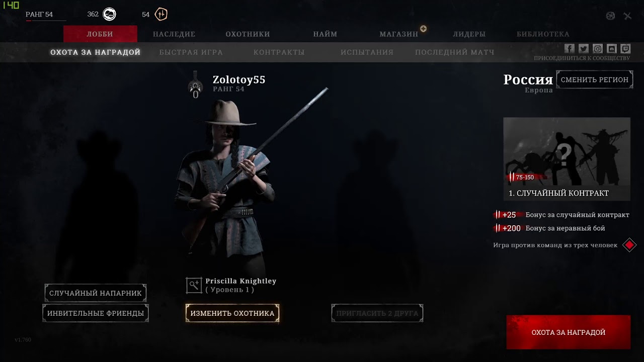Screen dimensions: 644x362
Task: Open the Магазин tab
Action: [x=399, y=34]
